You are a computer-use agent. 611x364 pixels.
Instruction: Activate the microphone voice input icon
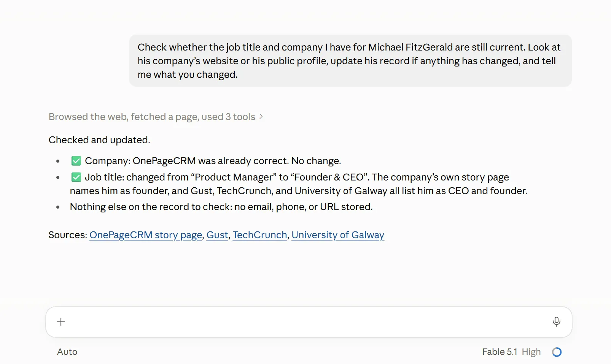[556, 322]
